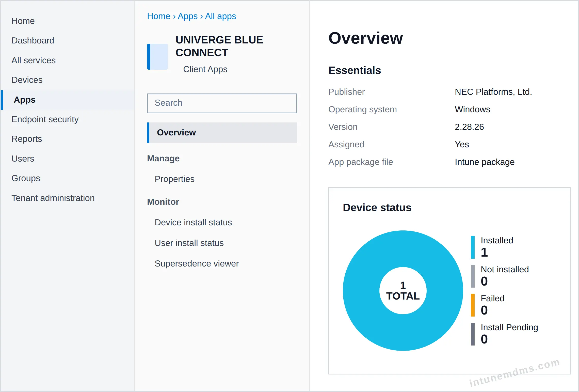
Task: Click the Installed status label
Action: point(497,240)
